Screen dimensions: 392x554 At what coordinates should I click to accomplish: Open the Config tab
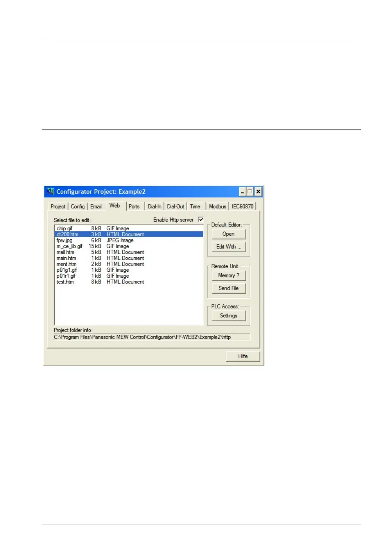78,207
